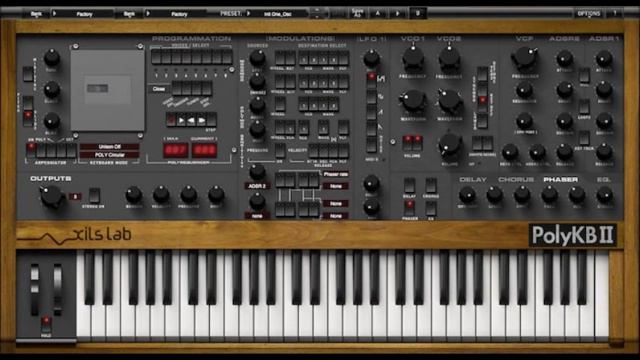Click the OUTPUTS main volume knob
640x360 pixels.
click(52, 196)
